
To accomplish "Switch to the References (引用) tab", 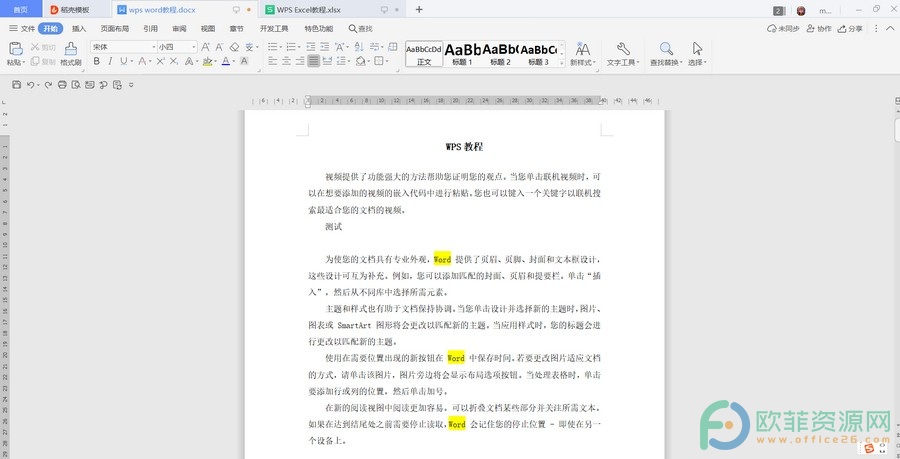I will point(150,29).
